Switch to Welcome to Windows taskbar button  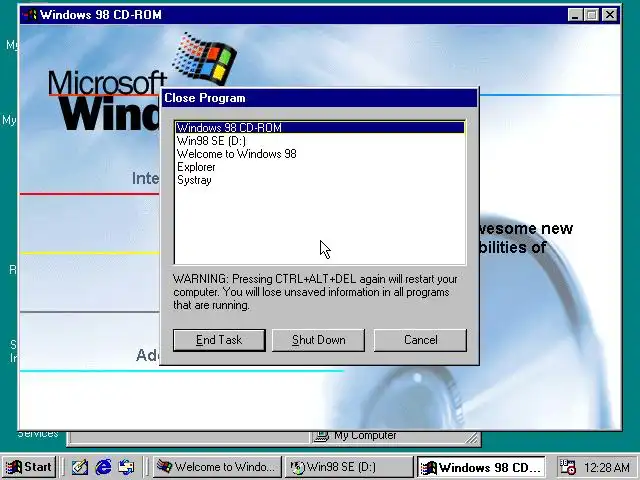(x=217, y=467)
